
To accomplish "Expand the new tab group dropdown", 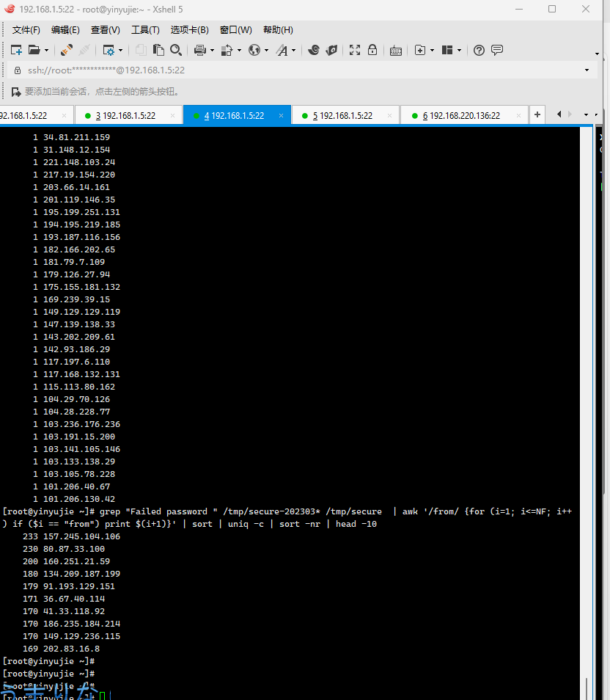I will click(432, 51).
